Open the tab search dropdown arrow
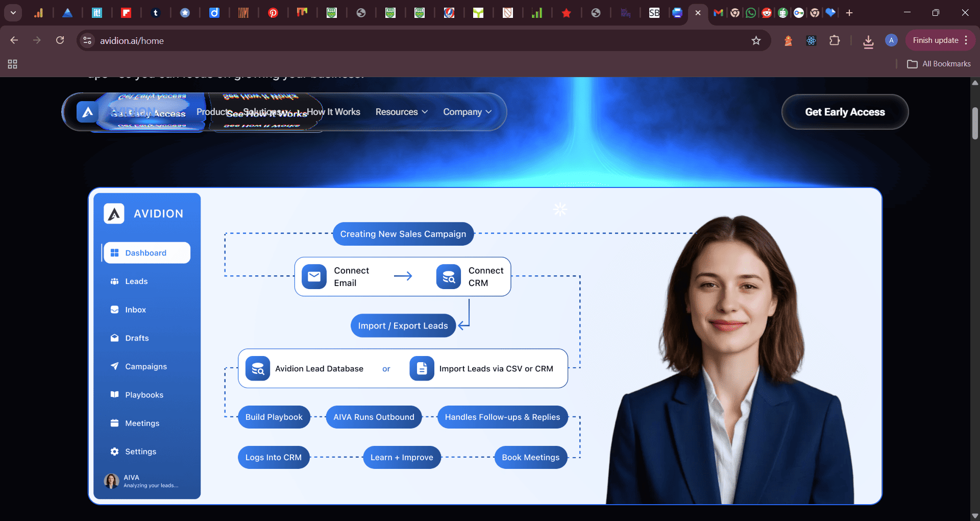 click(13, 13)
